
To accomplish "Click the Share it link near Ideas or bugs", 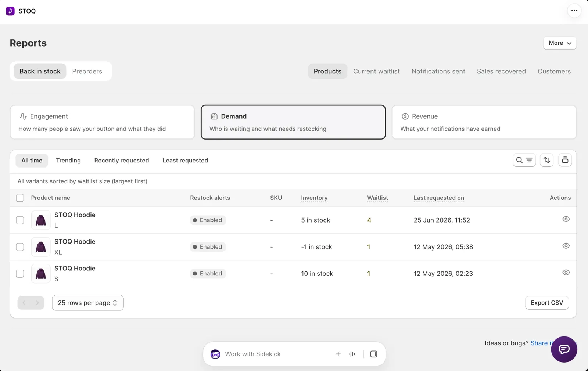I will pos(542,343).
